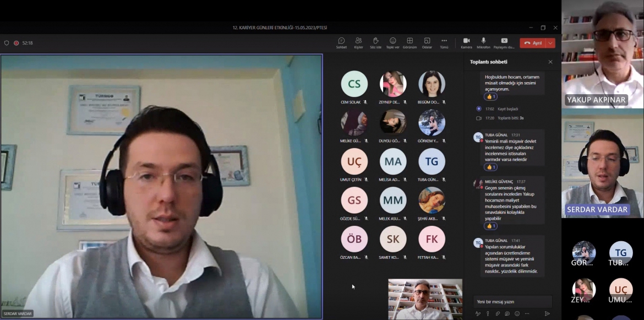
Task: Toggle the Mikrofon microphone button
Action: (x=483, y=43)
